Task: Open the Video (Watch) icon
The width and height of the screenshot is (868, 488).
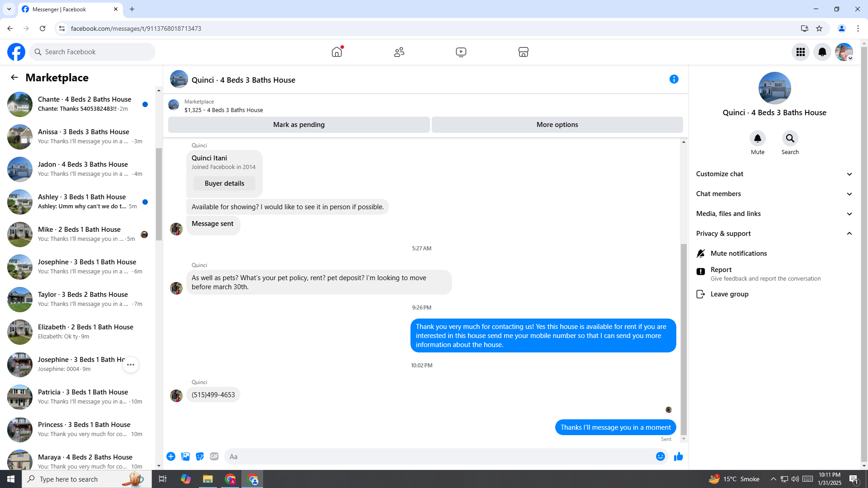Action: 461,52
